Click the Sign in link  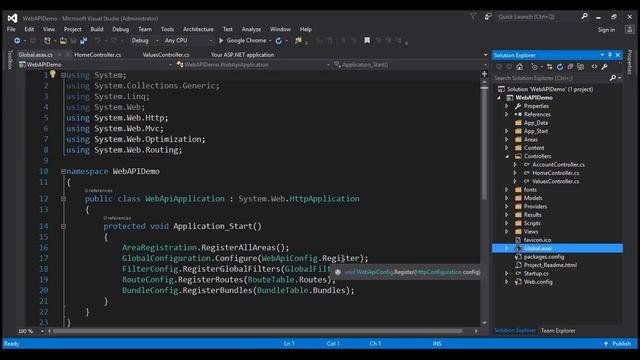pyautogui.click(x=606, y=30)
